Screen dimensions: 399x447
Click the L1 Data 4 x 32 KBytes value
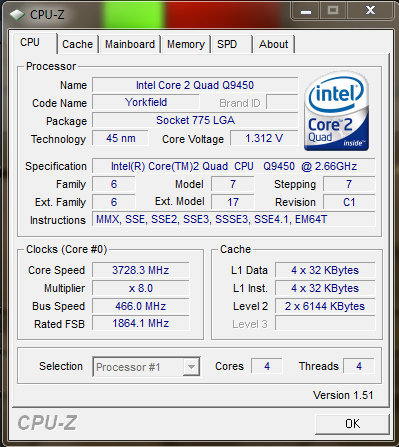tap(325, 270)
